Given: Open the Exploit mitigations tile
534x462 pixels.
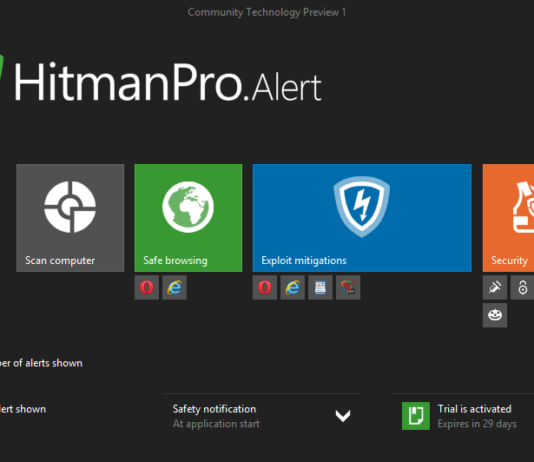Looking at the screenshot, I should [362, 218].
